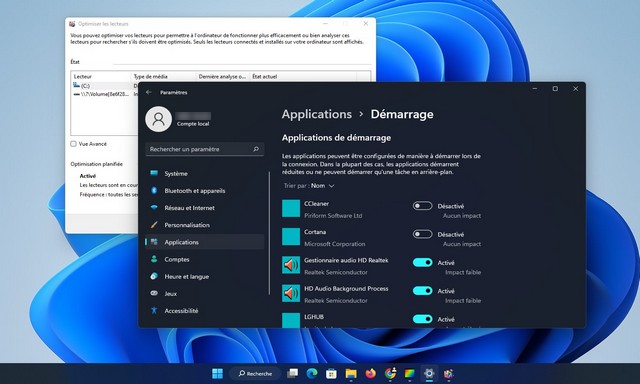Launch Microsoft Edge from the taskbar

click(x=312, y=373)
